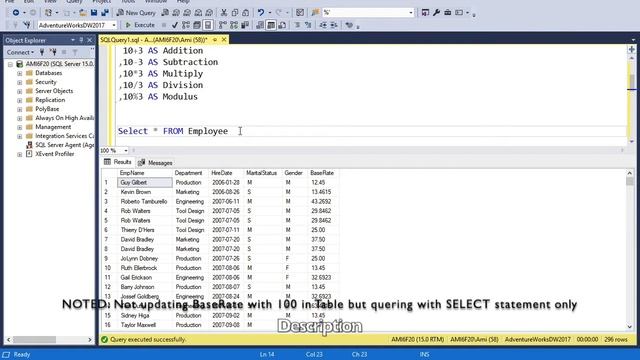Toggle pin on SQLQuery1.sql tab
The image size is (640, 360).
(x=215, y=40)
